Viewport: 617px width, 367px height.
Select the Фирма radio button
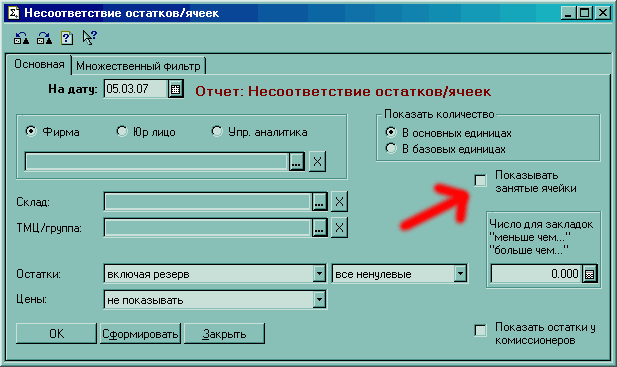point(31,131)
